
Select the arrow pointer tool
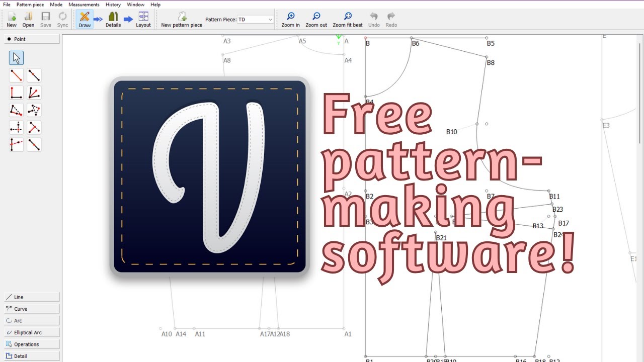[16, 58]
